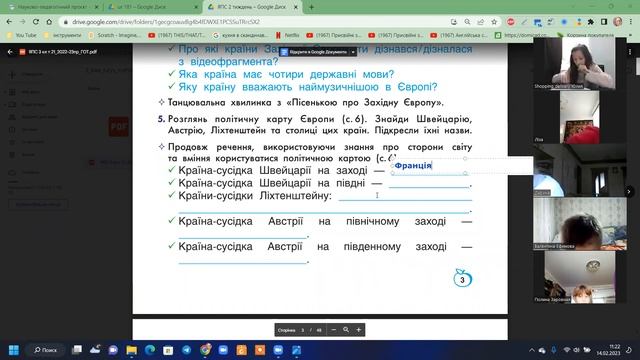
Task: Launch Microsoft Edge from the taskbar
Action: pos(150,350)
